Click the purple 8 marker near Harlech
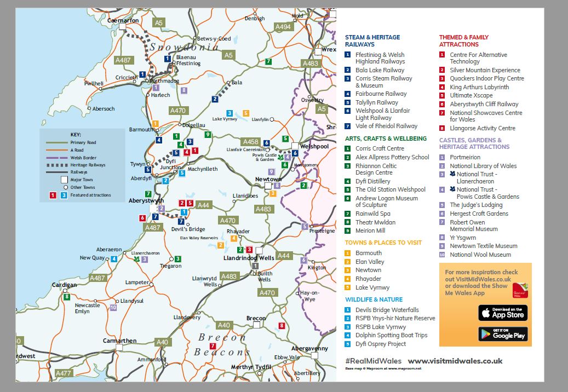Image resolution: width=568 pixels, height=392 pixels. [x=184, y=90]
